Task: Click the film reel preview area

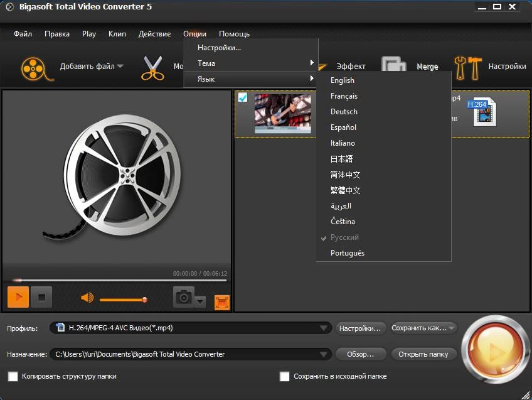Action: [x=117, y=176]
